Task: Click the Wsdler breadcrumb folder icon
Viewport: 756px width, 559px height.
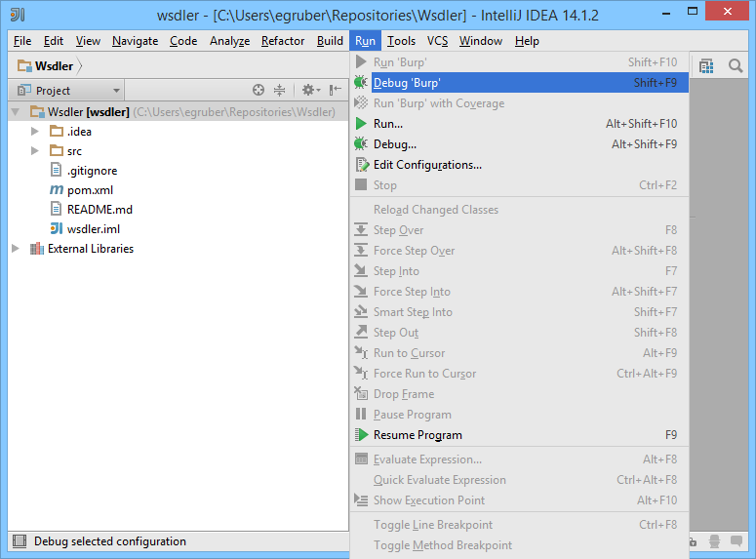Action: (24, 65)
